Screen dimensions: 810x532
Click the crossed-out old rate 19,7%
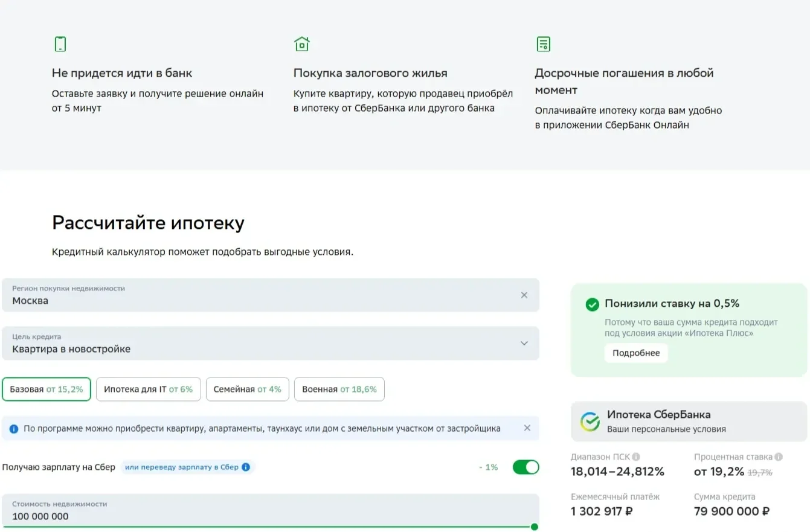coord(760,473)
